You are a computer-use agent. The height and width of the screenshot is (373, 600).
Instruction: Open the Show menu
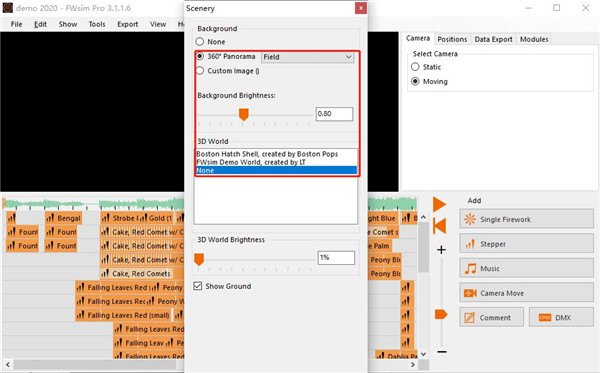(68, 24)
